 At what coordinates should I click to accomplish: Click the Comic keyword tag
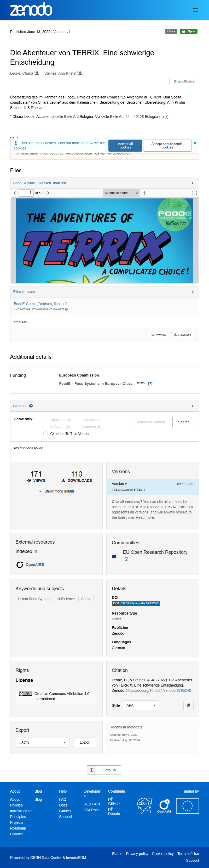86,599
